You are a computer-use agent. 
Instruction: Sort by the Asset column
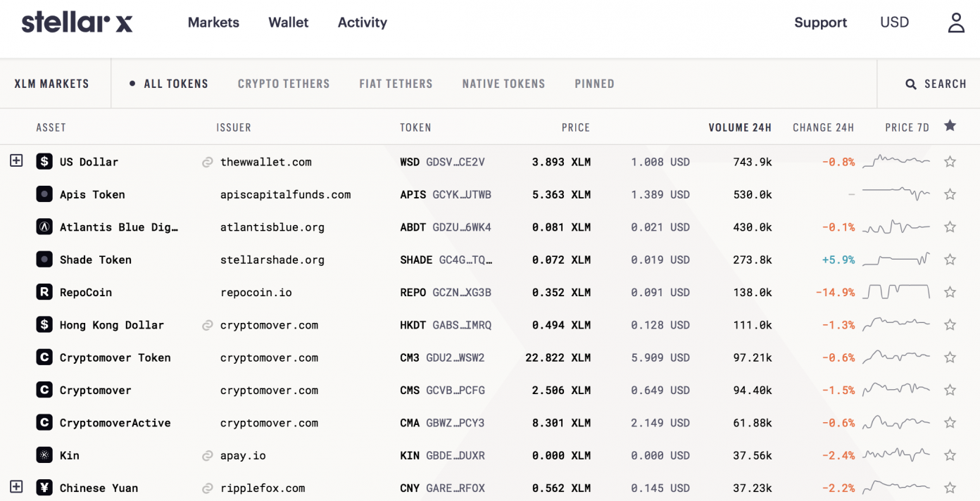pyautogui.click(x=51, y=127)
